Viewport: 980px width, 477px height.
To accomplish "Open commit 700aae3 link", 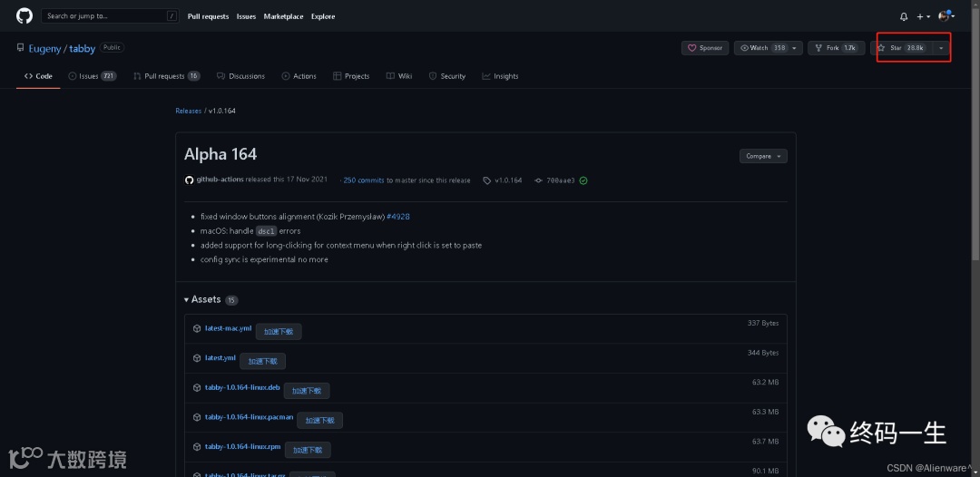I will [x=561, y=180].
